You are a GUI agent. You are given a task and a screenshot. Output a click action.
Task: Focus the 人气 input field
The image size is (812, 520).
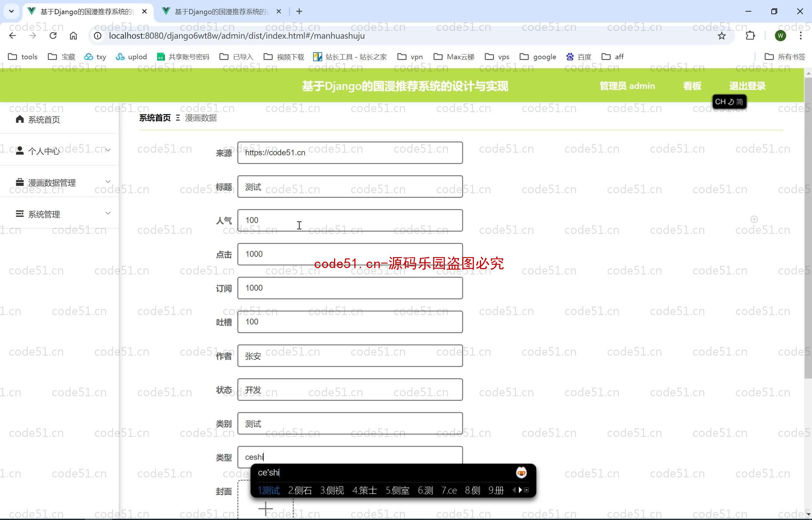pos(350,220)
